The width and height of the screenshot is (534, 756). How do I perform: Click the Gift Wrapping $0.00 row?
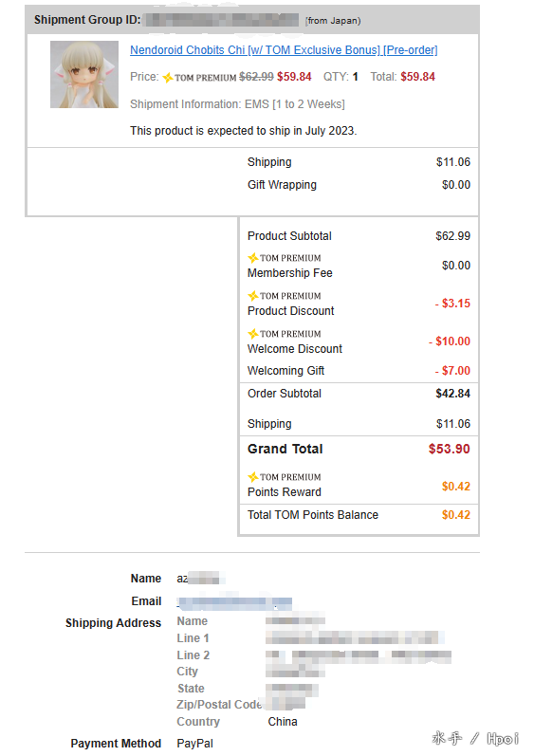pyautogui.click(x=359, y=185)
